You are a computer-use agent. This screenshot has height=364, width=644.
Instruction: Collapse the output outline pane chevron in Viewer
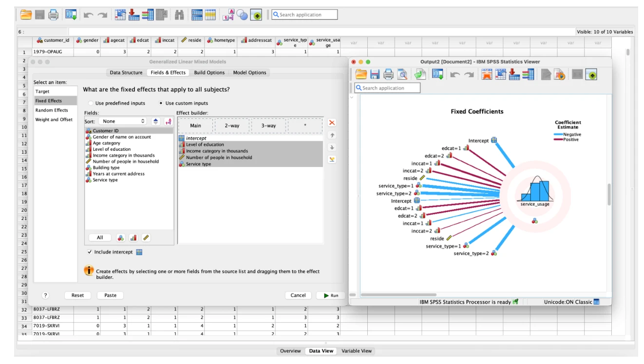(352, 97)
